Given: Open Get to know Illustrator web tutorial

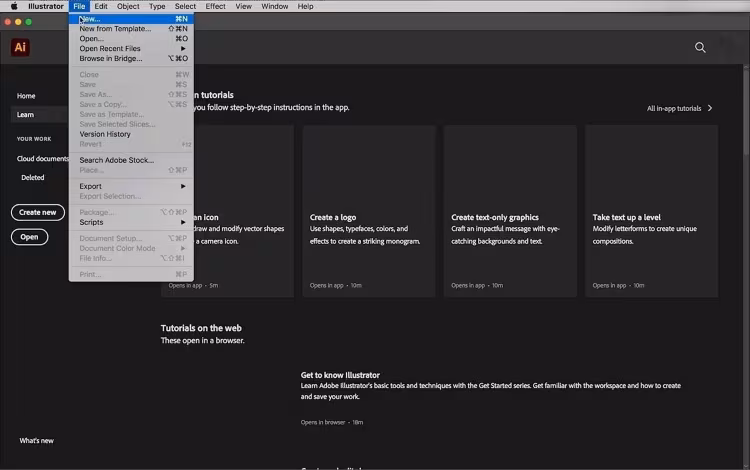Looking at the screenshot, I should click(340, 375).
